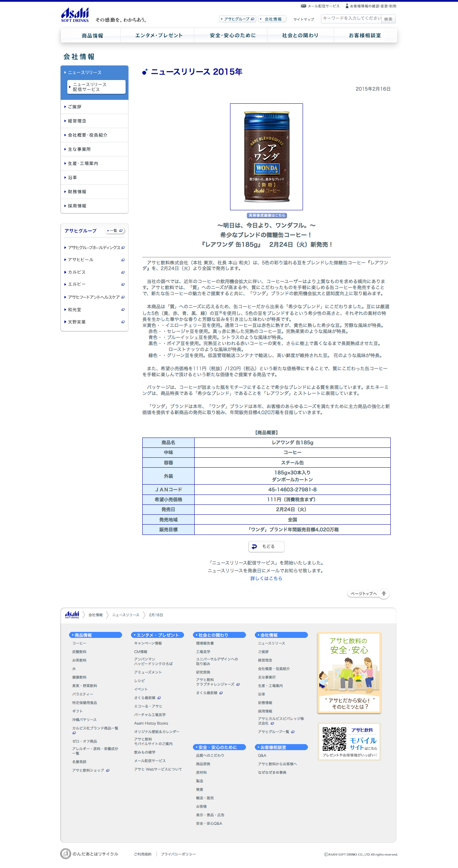Click the アサヒ飲料の安全・安心 banner

(349, 673)
